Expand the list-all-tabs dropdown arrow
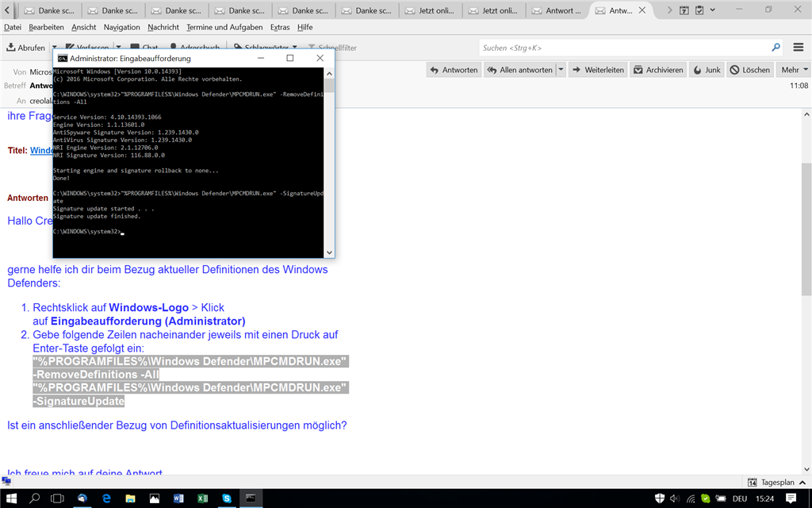Viewport: 812px width, 508px height. [x=713, y=10]
